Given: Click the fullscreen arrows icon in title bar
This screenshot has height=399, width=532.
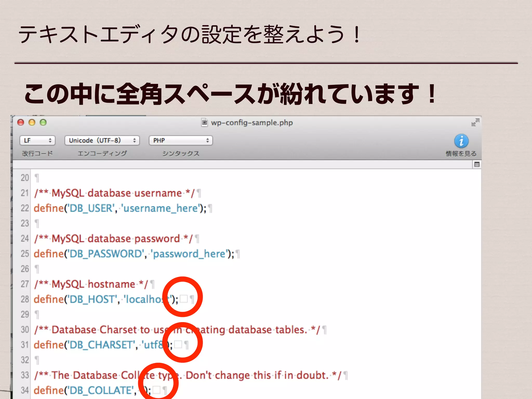Looking at the screenshot, I should point(475,122).
